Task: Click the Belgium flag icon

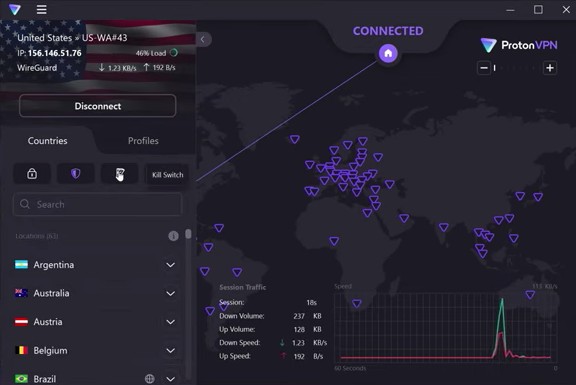Action: point(21,350)
